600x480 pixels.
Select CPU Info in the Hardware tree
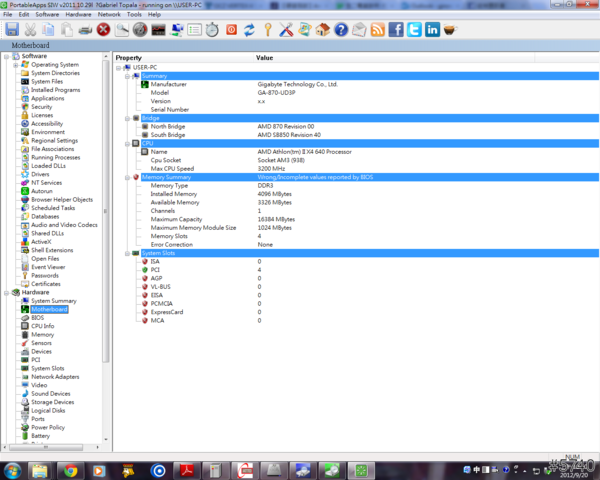pos(42,326)
